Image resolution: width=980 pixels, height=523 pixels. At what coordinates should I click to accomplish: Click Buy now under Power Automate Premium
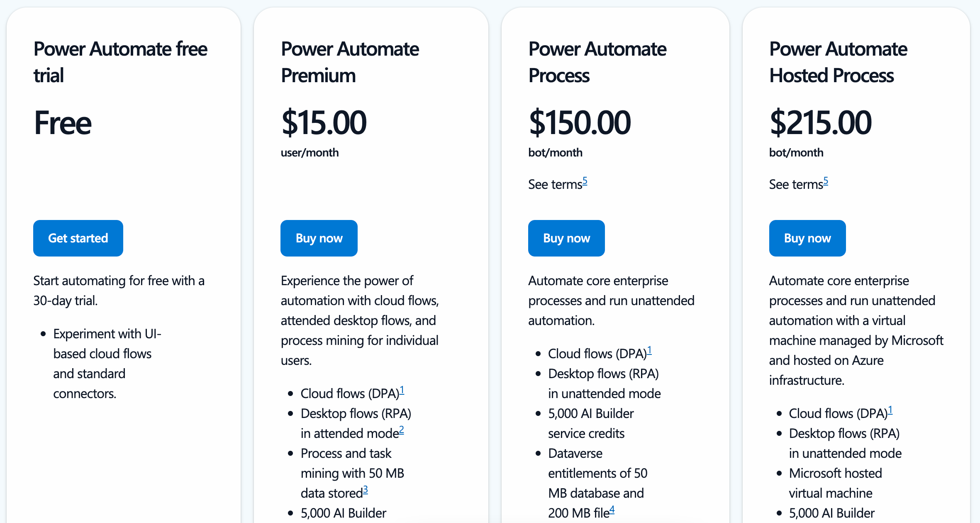pos(319,238)
